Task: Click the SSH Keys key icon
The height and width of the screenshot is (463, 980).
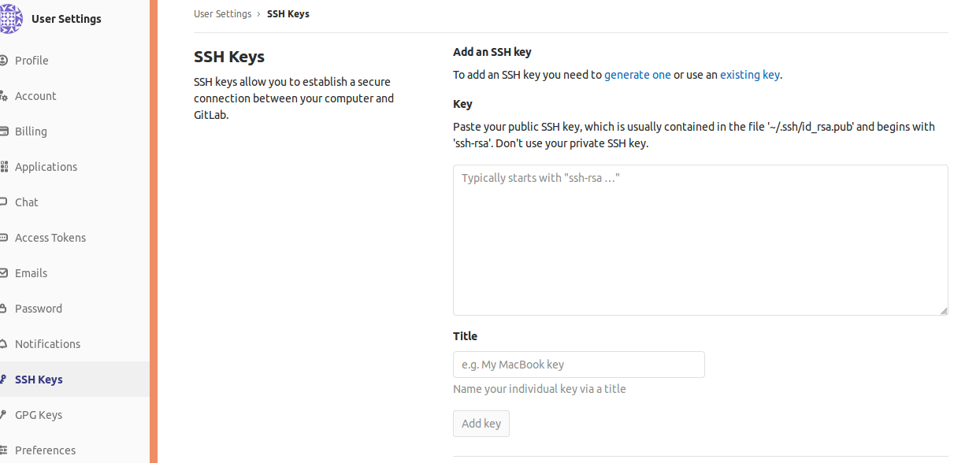Action: (4, 380)
